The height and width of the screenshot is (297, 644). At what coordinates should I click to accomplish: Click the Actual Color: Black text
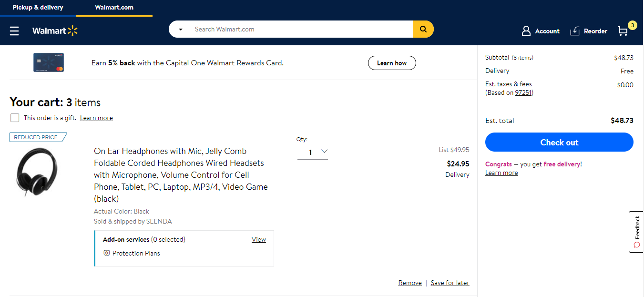pyautogui.click(x=122, y=211)
